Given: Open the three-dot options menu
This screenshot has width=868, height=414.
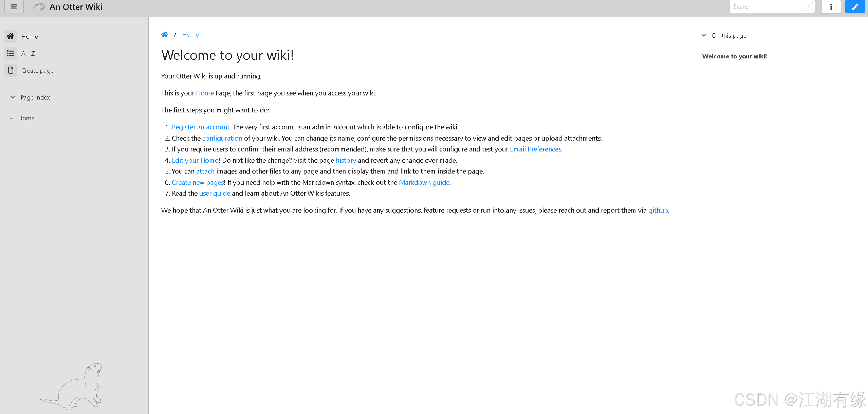Looking at the screenshot, I should point(831,7).
